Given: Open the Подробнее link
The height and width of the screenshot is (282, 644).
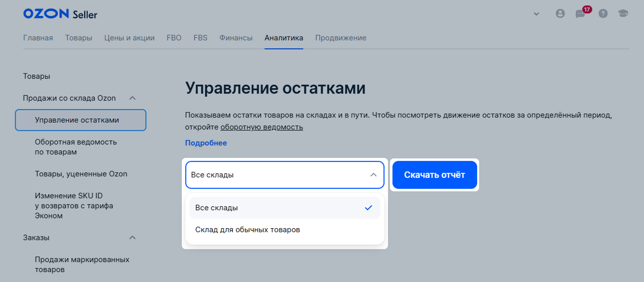Looking at the screenshot, I should [x=206, y=143].
